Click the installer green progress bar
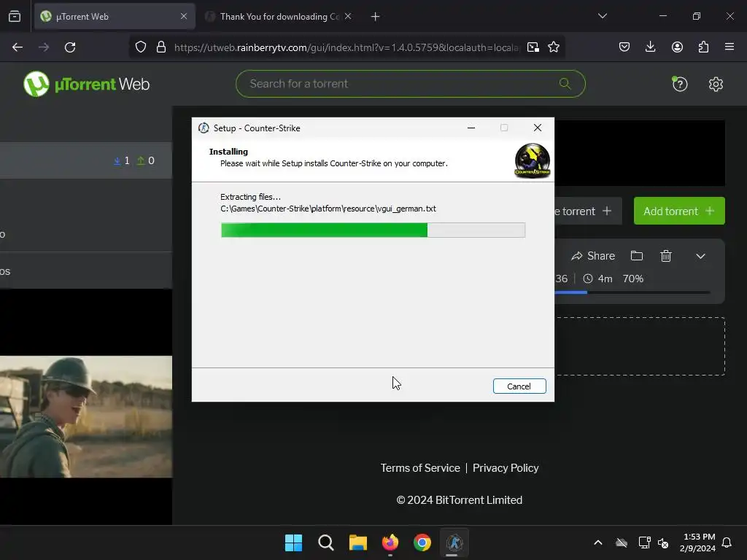Image resolution: width=747 pixels, height=560 pixels. [x=373, y=230]
